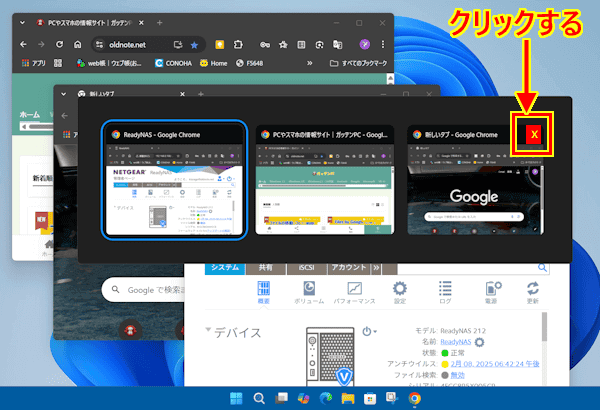Open the Extensions puzzle icon

coord(238,45)
